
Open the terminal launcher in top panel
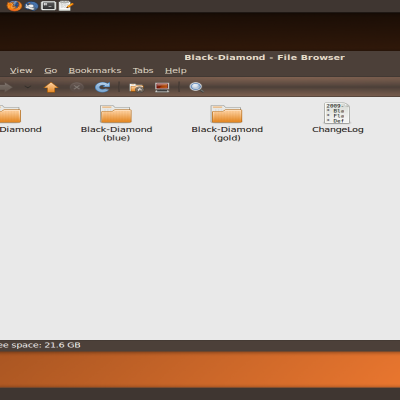48,5
